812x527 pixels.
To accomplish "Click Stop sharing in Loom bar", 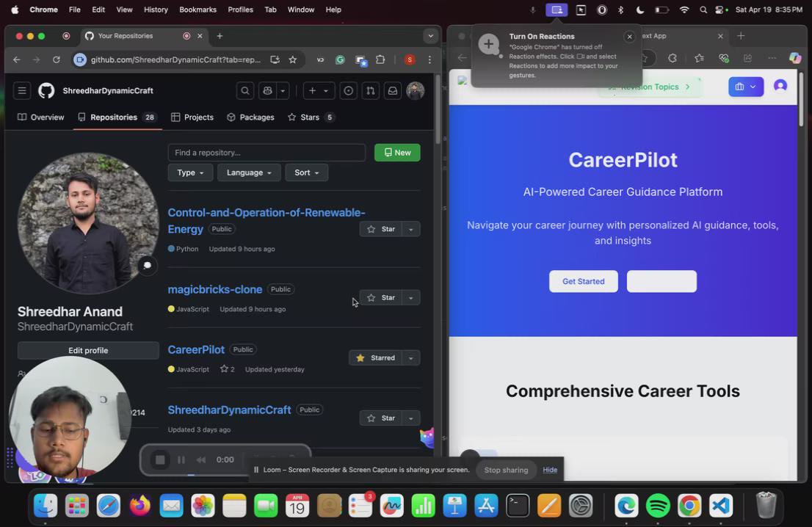I will pos(506,470).
